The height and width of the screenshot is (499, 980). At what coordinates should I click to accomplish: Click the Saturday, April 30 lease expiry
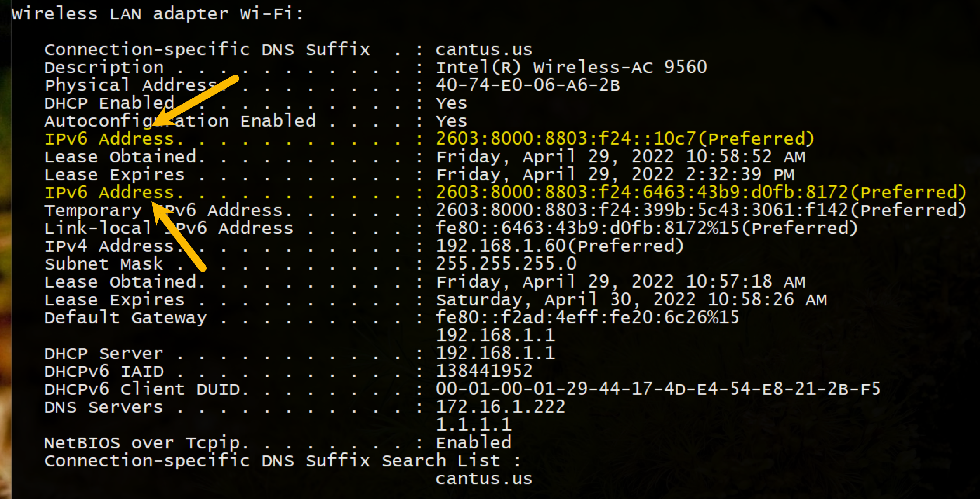tap(631, 300)
